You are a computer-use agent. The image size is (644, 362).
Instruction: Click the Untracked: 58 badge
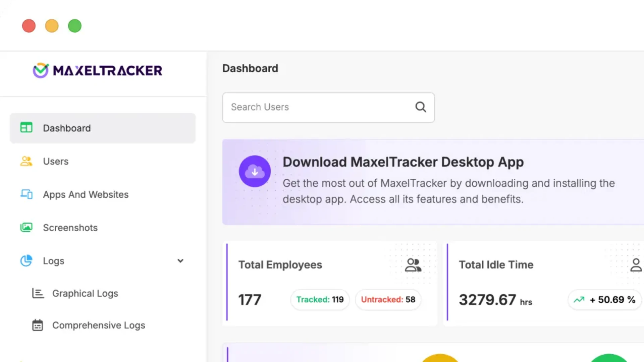(388, 300)
